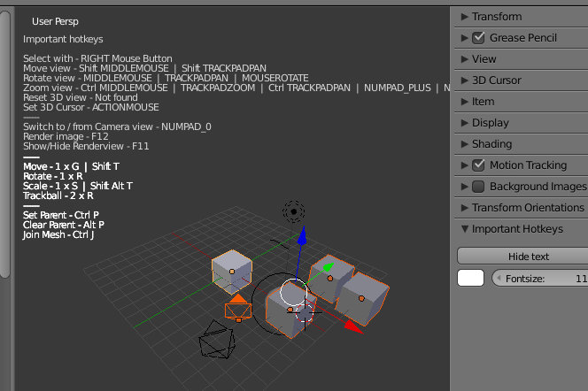Click the Fontsize value field
This screenshot has height=391, width=588.
click(x=538, y=279)
